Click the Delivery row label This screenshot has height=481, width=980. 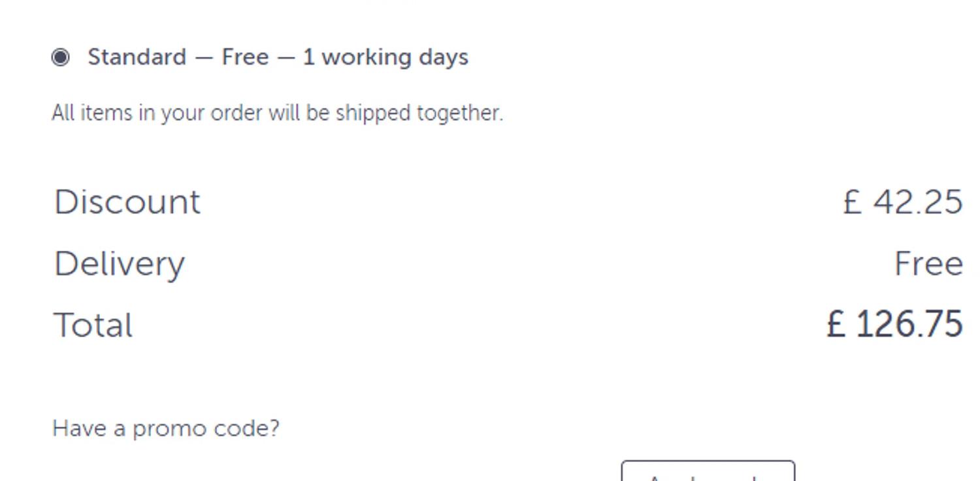tap(120, 264)
